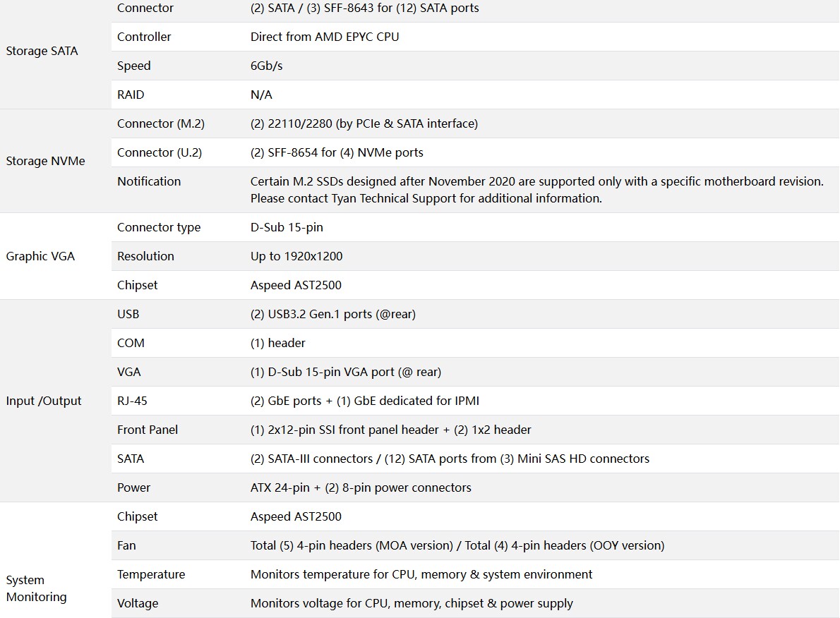This screenshot has height=618, width=840.
Task: Click the text about contacting Tyan Technical Support
Action: coord(426,198)
